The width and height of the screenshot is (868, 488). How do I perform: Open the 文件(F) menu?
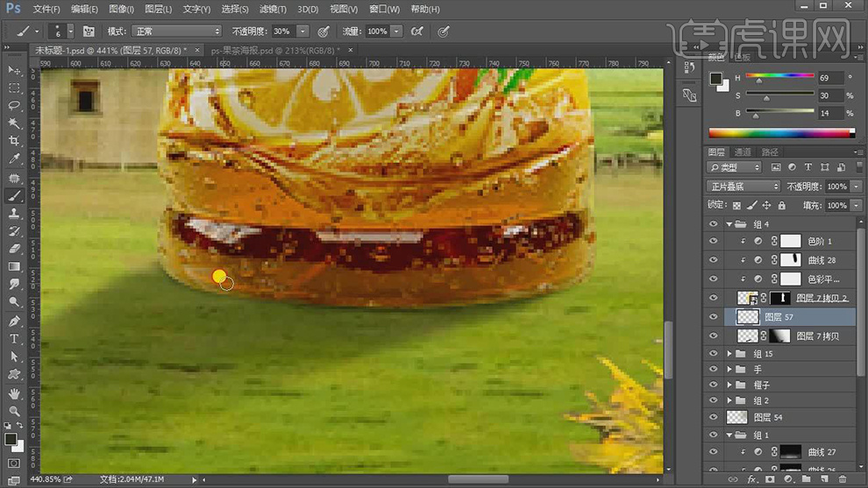click(46, 9)
